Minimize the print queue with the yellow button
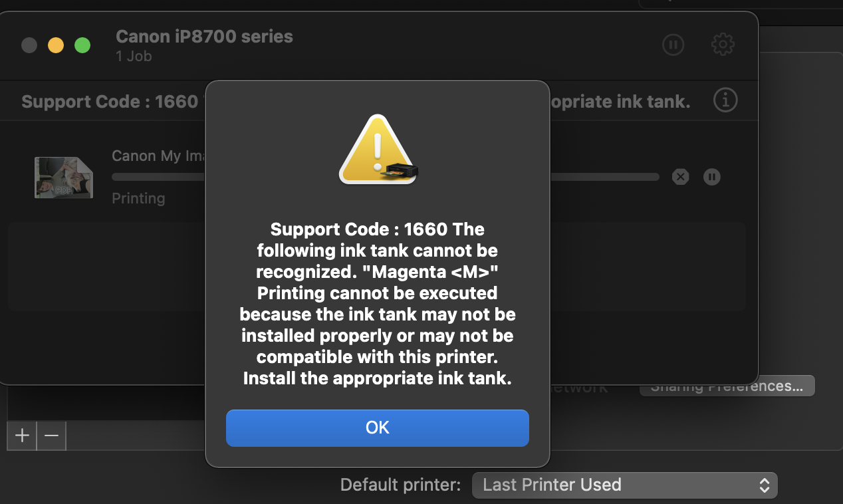The height and width of the screenshot is (504, 843). click(x=56, y=45)
